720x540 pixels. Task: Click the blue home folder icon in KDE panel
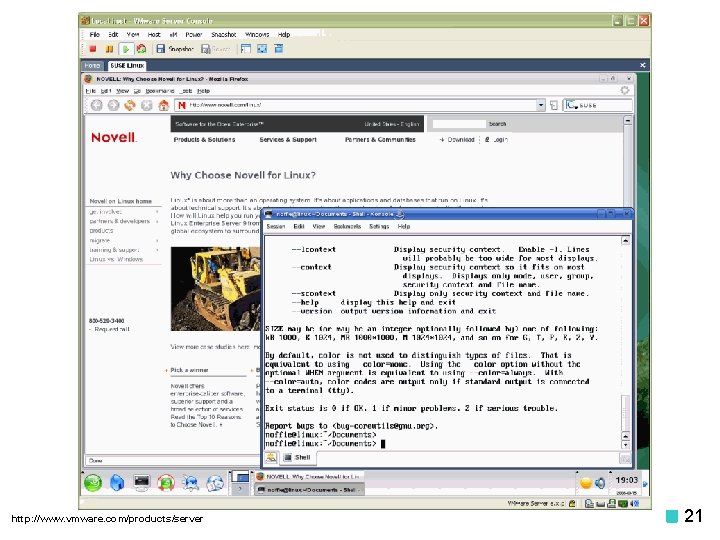[x=117, y=483]
